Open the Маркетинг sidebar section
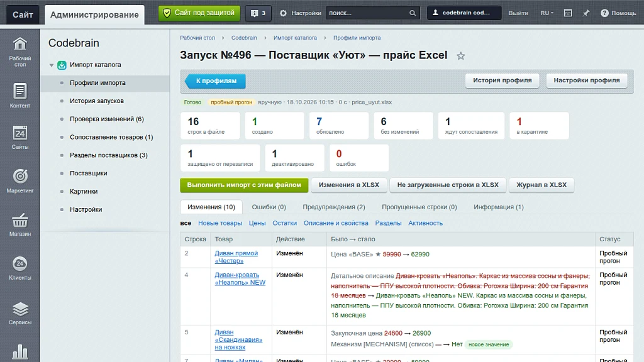 coord(19,180)
